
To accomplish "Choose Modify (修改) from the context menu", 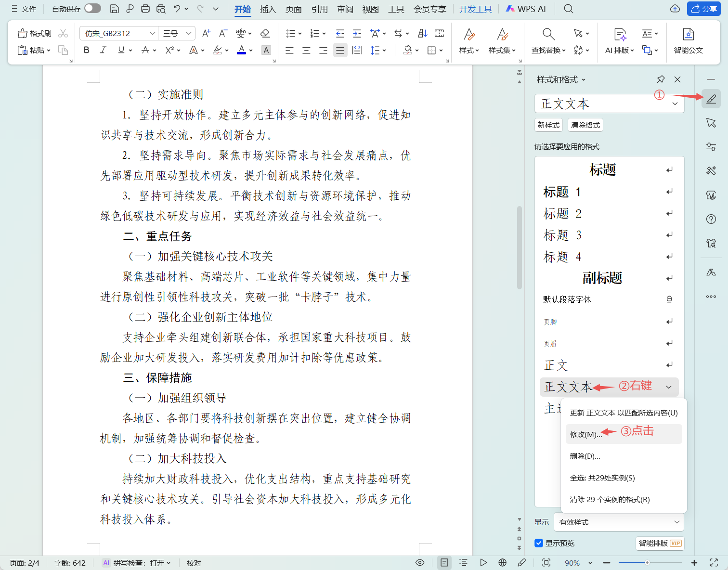I will (585, 434).
